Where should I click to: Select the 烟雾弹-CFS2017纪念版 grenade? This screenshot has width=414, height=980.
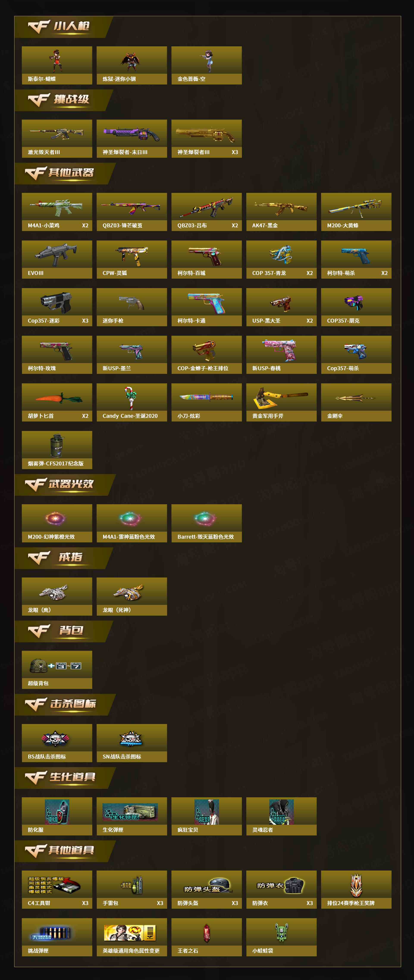pos(57,450)
